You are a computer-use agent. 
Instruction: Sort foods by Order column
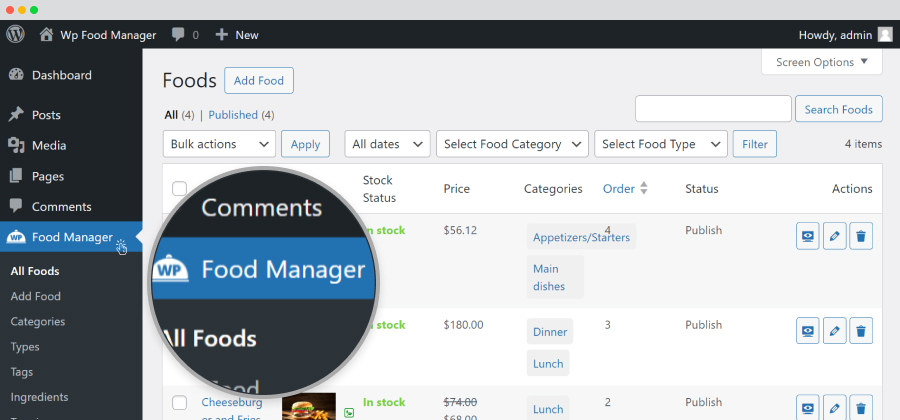pos(619,189)
